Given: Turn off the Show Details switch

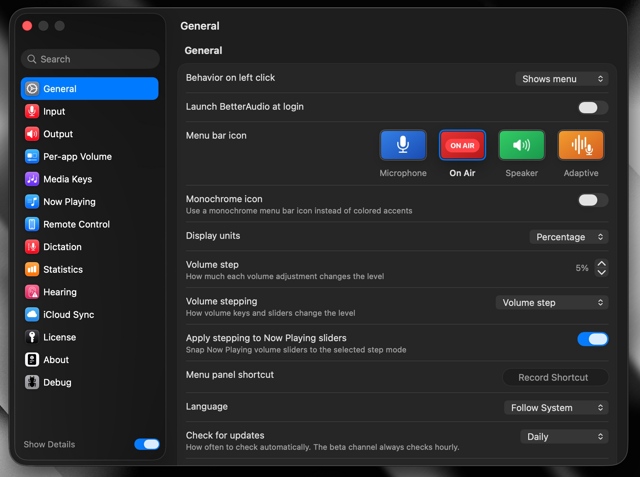Looking at the screenshot, I should [147, 444].
